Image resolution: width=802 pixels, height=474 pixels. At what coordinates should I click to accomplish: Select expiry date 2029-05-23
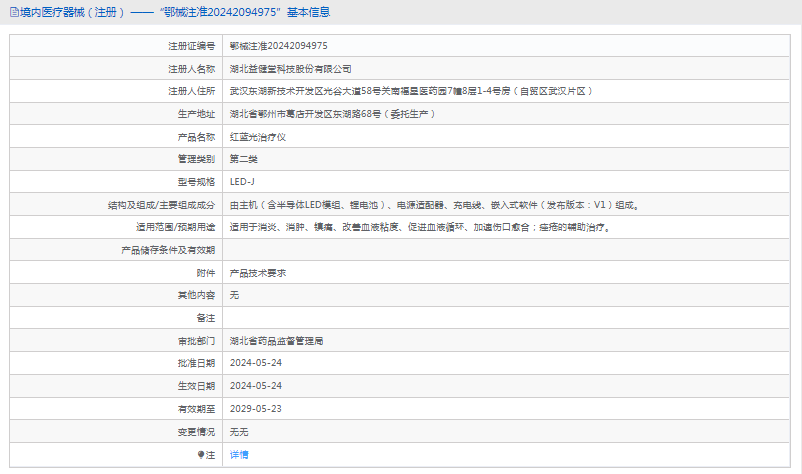(256, 409)
